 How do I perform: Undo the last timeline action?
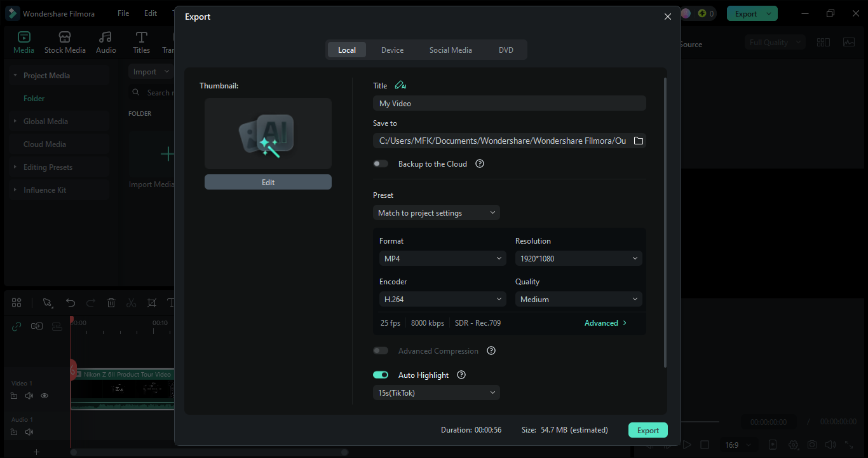tap(71, 303)
